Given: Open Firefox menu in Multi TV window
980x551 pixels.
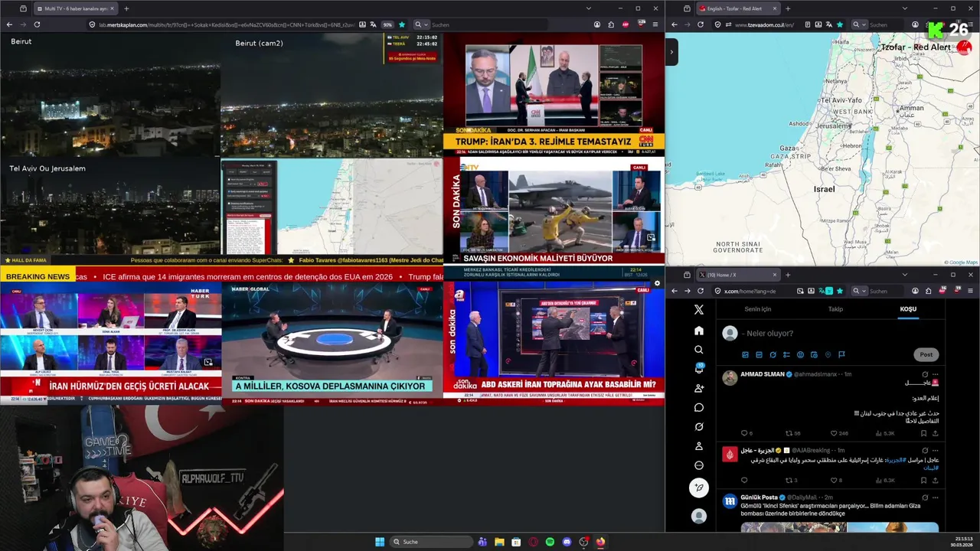Looking at the screenshot, I should [x=655, y=24].
